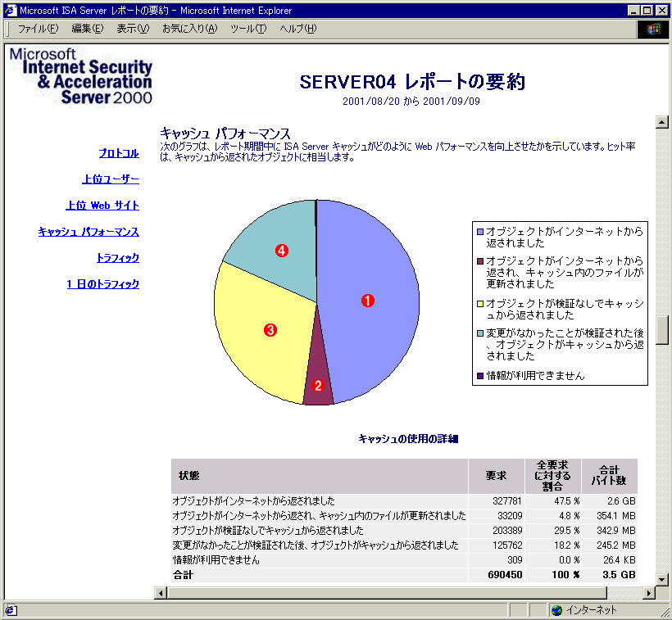Open the トラフィック link
672x620 pixels.
coord(118,258)
